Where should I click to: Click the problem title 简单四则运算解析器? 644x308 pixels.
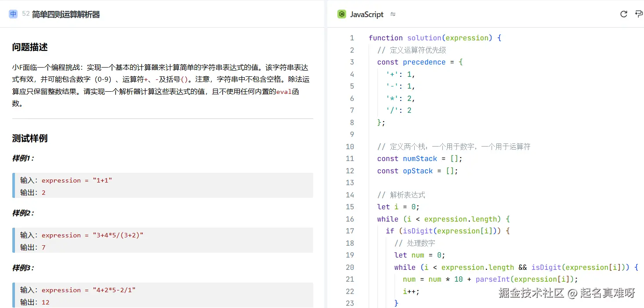pyautogui.click(x=66, y=14)
